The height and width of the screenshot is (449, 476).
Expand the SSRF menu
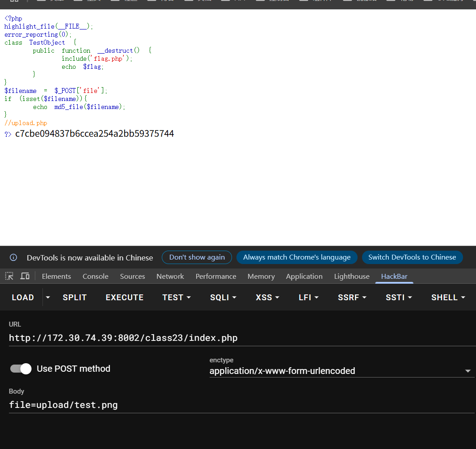352,297
